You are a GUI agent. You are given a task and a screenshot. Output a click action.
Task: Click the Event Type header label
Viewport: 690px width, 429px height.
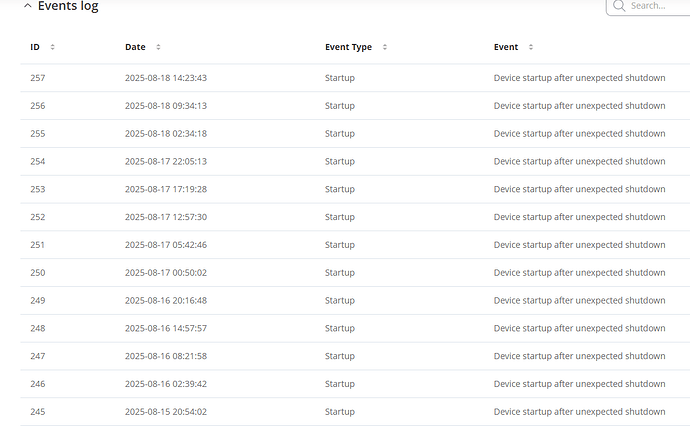point(348,47)
